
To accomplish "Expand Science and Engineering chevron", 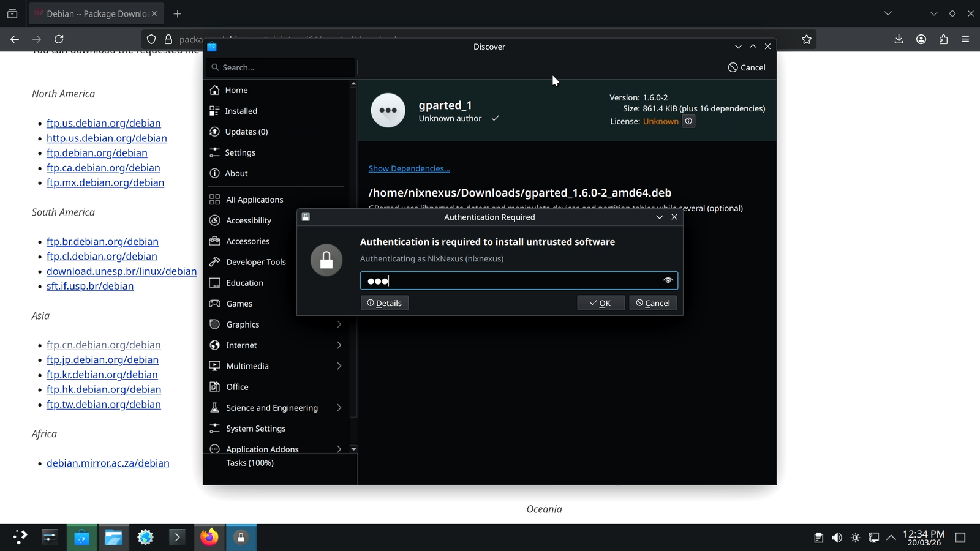I will (339, 408).
